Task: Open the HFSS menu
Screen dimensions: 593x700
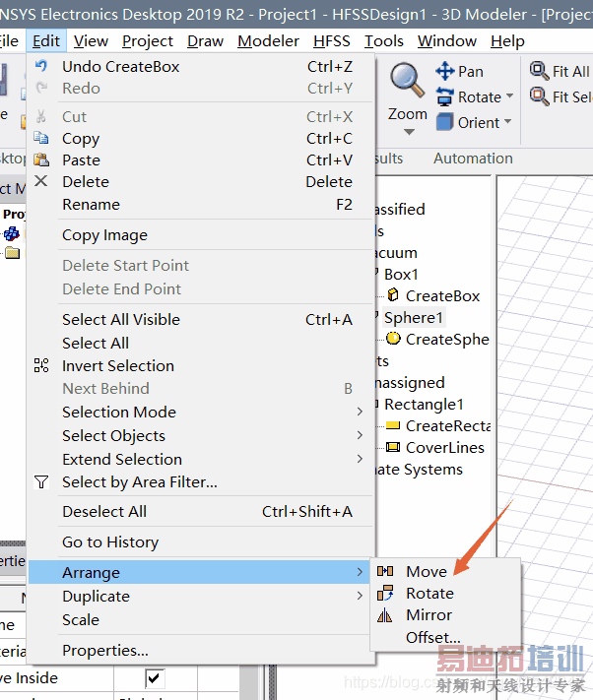Action: 331,41
